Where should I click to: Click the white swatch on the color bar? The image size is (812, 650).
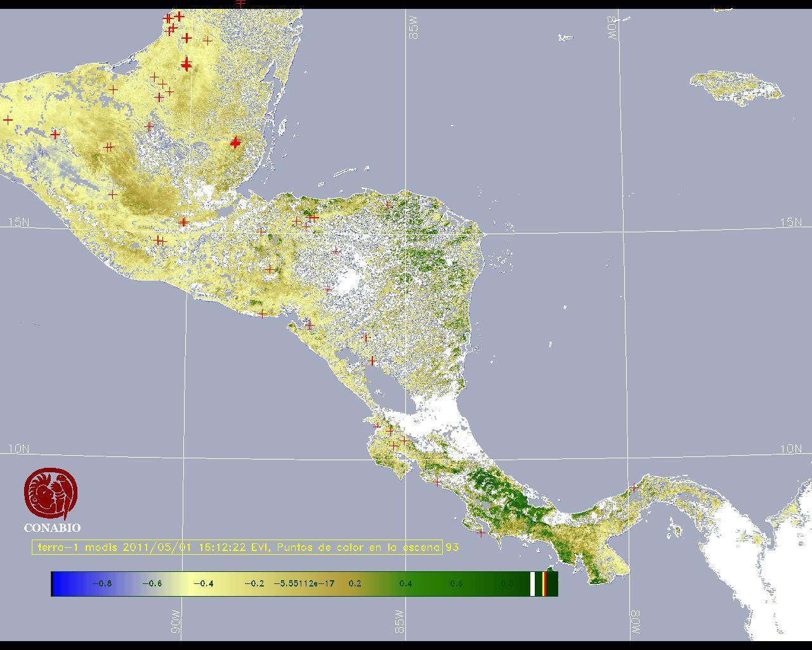533,583
